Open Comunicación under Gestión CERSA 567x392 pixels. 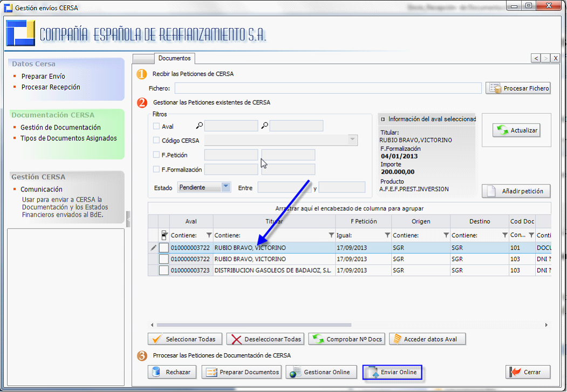point(41,189)
